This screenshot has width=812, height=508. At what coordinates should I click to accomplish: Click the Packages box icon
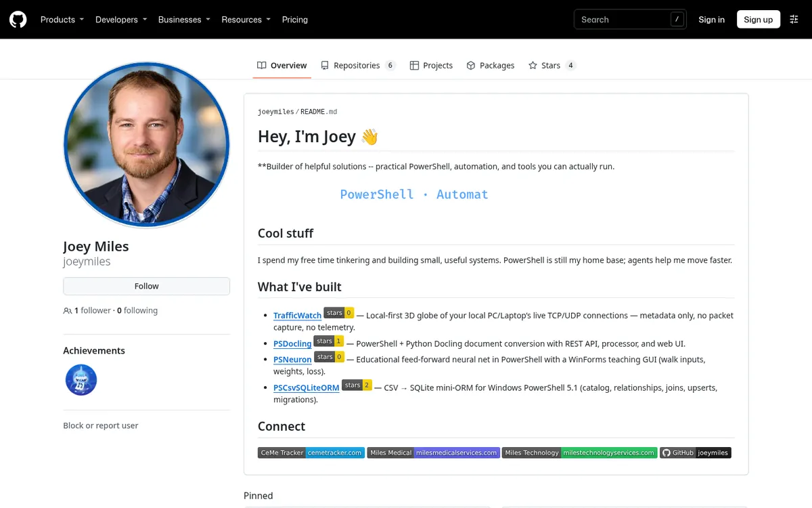[x=471, y=66]
